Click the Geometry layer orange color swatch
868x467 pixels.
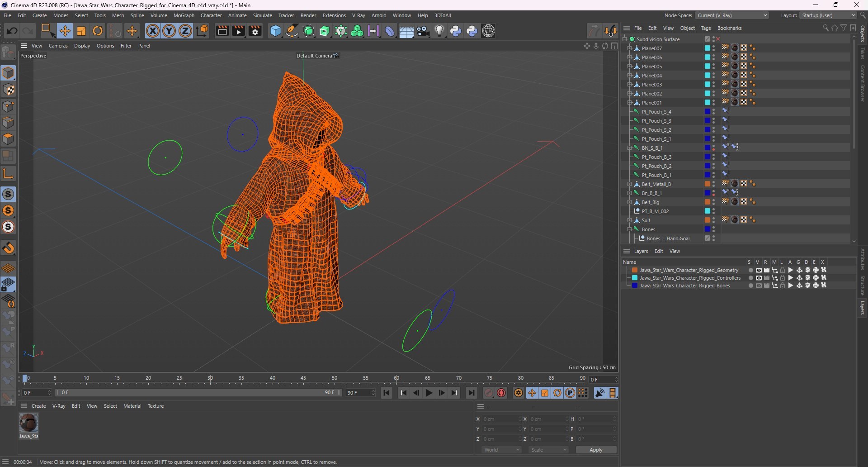[635, 270]
